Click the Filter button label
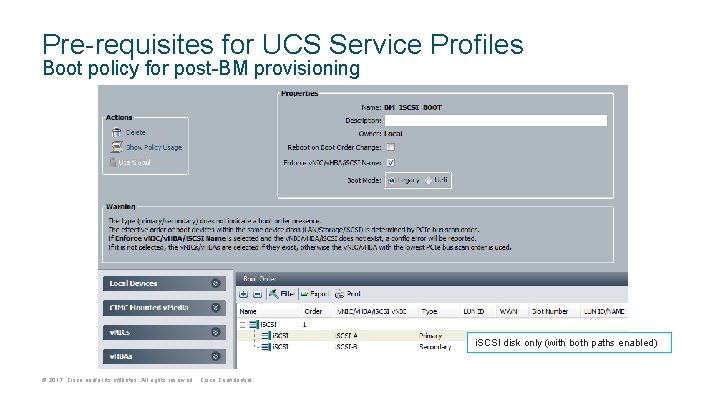Viewport: 720px width, 405px height. click(x=287, y=294)
